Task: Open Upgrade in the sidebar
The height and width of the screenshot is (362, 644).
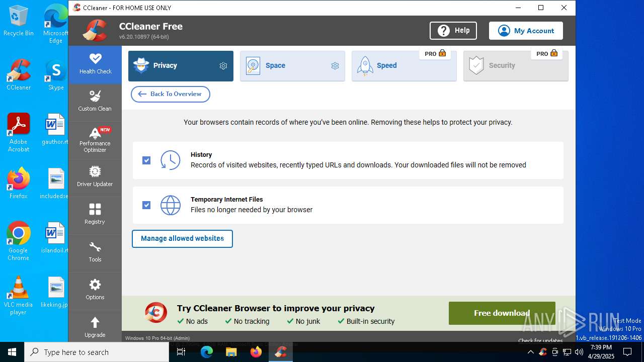Action: (95, 326)
